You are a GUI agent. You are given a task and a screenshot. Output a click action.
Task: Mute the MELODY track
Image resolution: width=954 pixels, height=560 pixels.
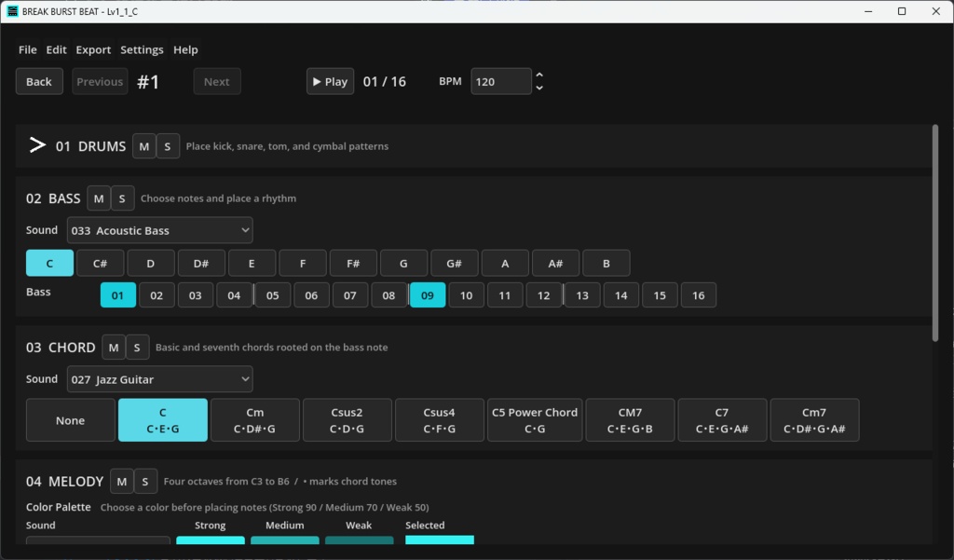tap(122, 482)
